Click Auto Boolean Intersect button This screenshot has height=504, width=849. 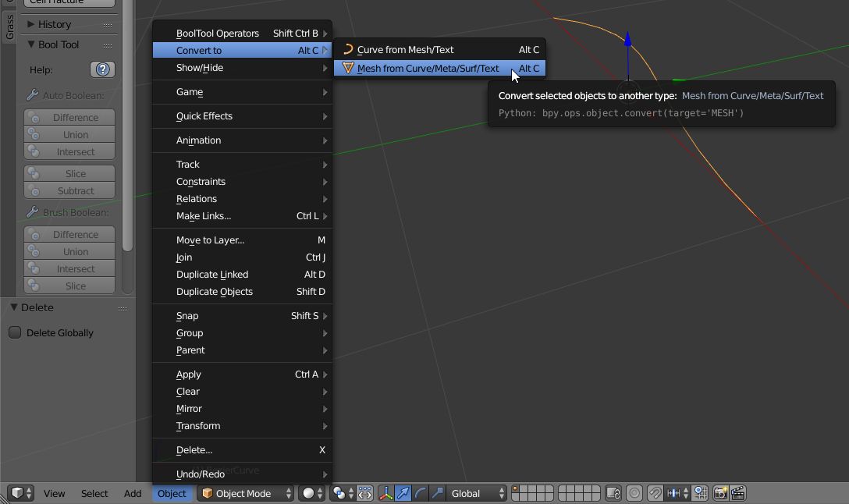click(x=69, y=151)
